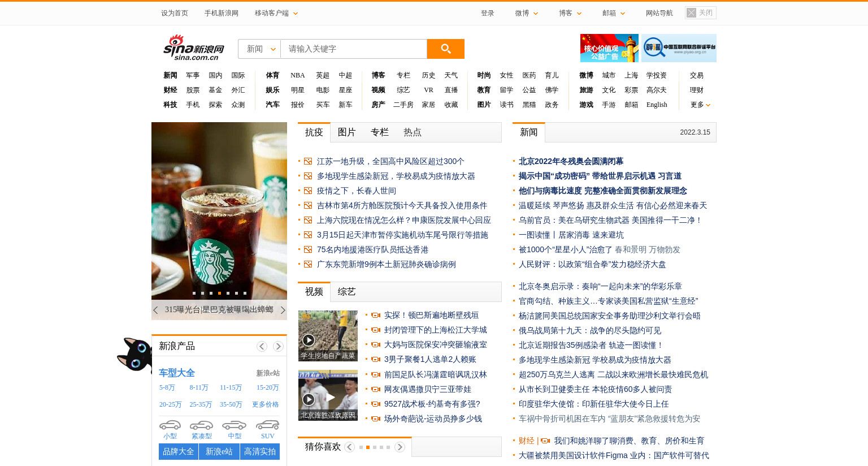
Task: Click video icon beside 实探！顿巴斯遍地断壁残垣
Action: pos(375,315)
